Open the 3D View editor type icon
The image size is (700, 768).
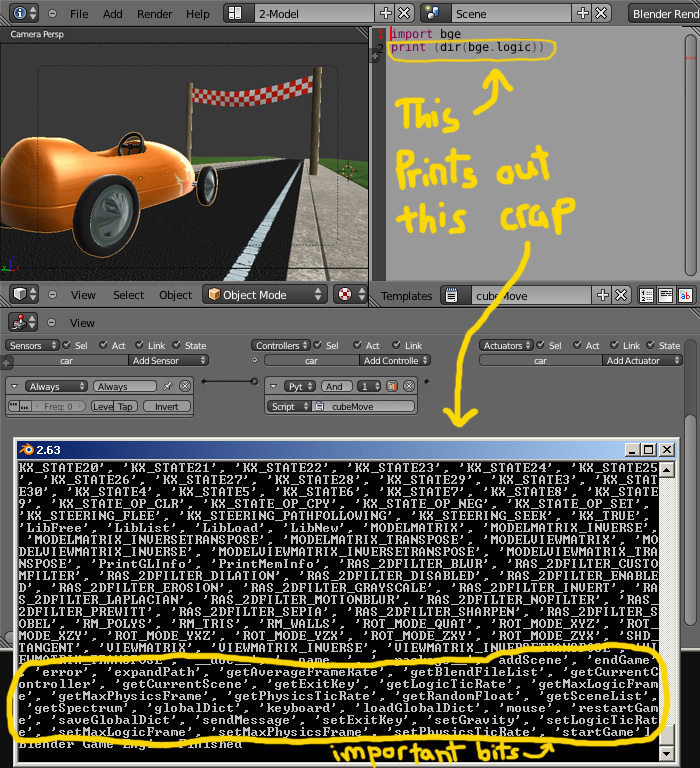(x=24, y=294)
